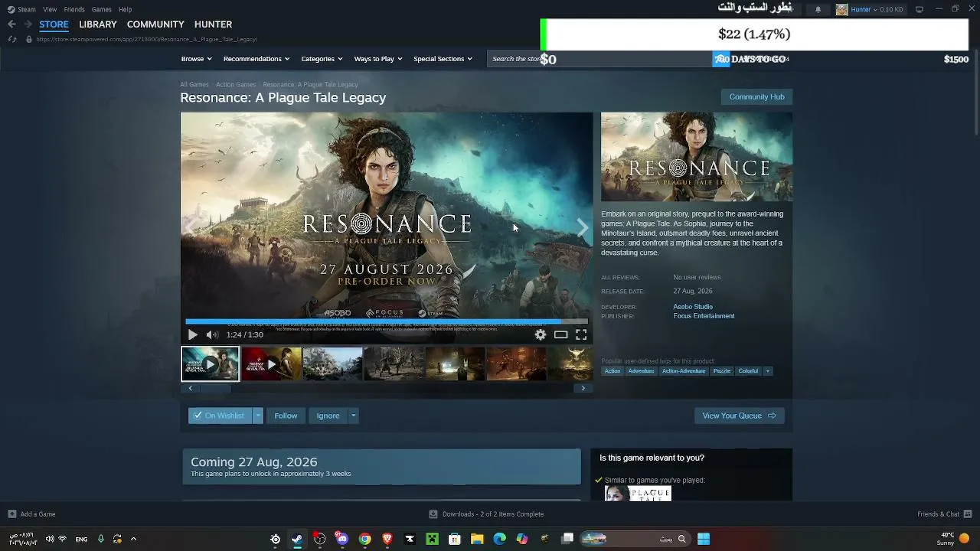Open Steam notifications bell

[818, 9]
